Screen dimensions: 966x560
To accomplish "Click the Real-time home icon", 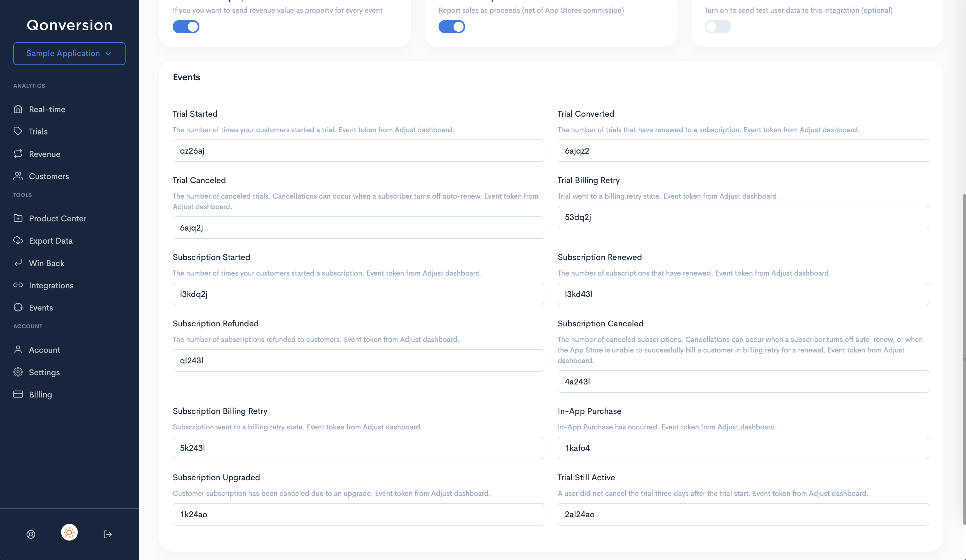I will tap(18, 109).
